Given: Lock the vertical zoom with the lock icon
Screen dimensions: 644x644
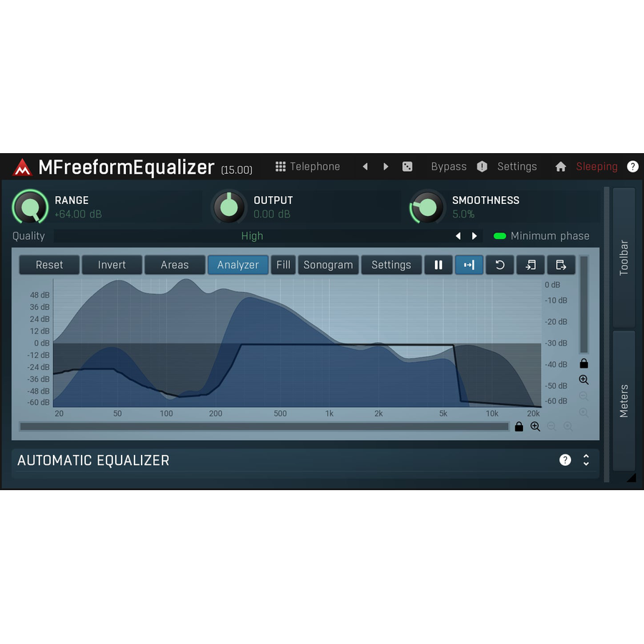Looking at the screenshot, I should (584, 364).
